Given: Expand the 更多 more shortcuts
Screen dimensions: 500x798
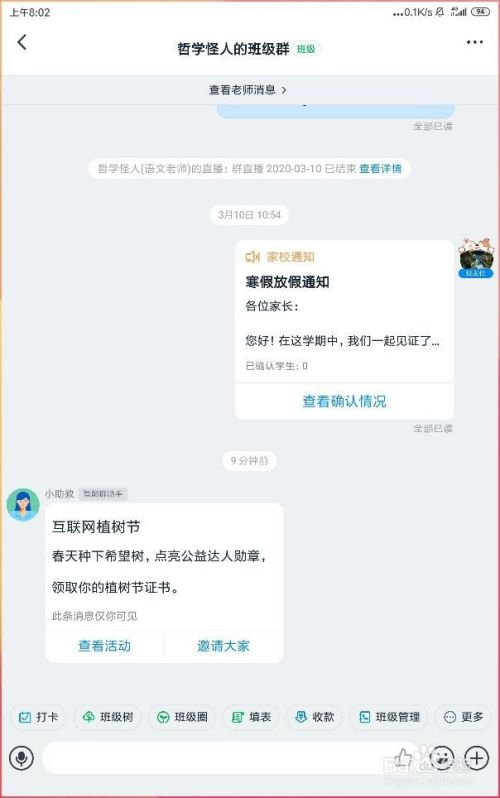Looking at the screenshot, I should (463, 717).
